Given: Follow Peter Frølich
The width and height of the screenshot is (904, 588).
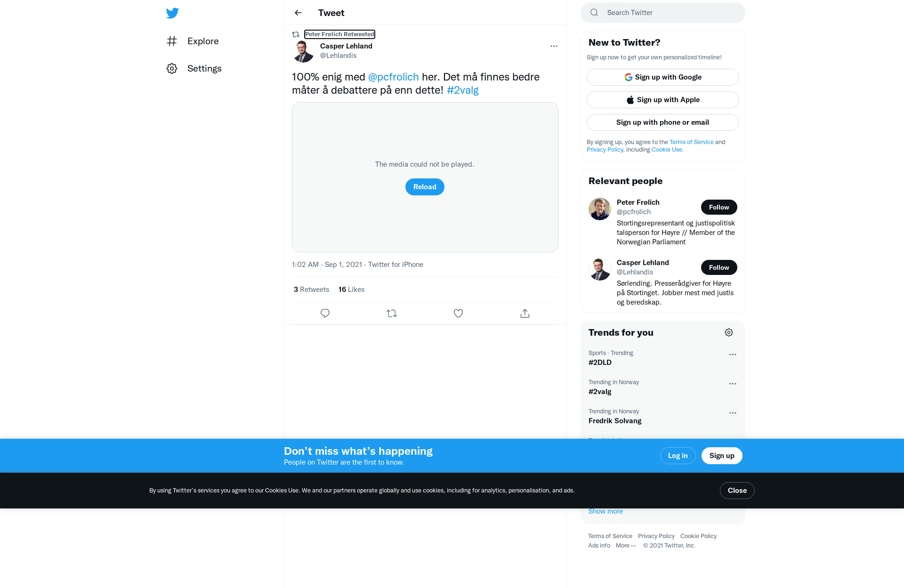Looking at the screenshot, I should click(x=719, y=207).
